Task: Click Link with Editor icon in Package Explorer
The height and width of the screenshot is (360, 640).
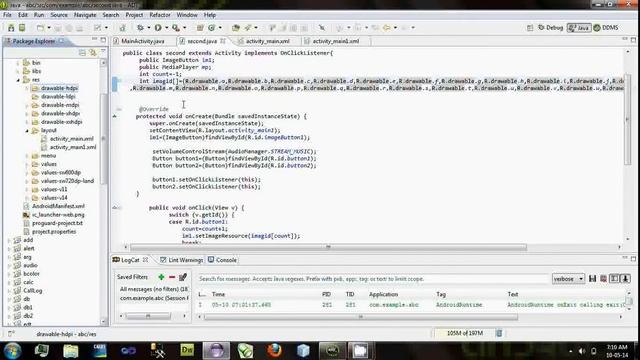Action: coord(93,53)
